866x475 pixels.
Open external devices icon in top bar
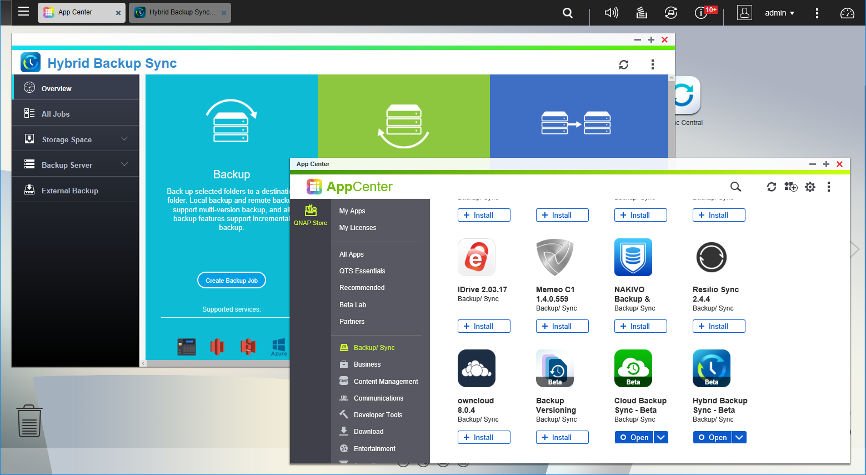pos(670,12)
